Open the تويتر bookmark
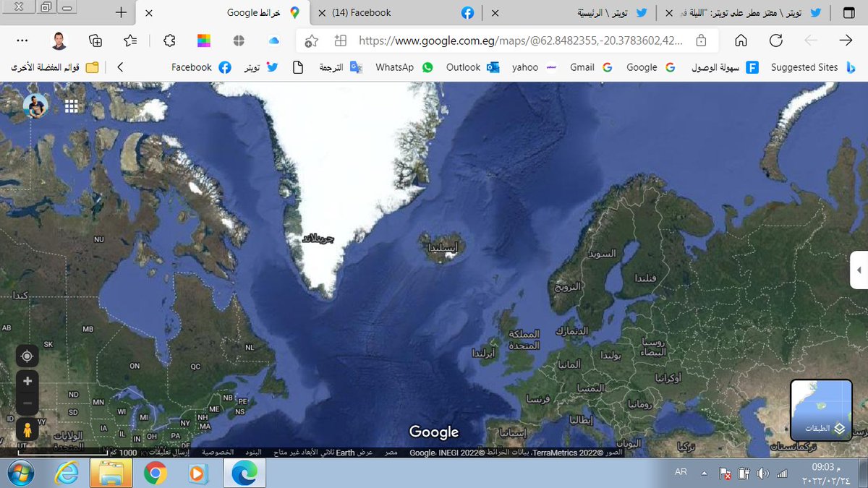Image resolution: width=868 pixels, height=488 pixels. click(260, 67)
